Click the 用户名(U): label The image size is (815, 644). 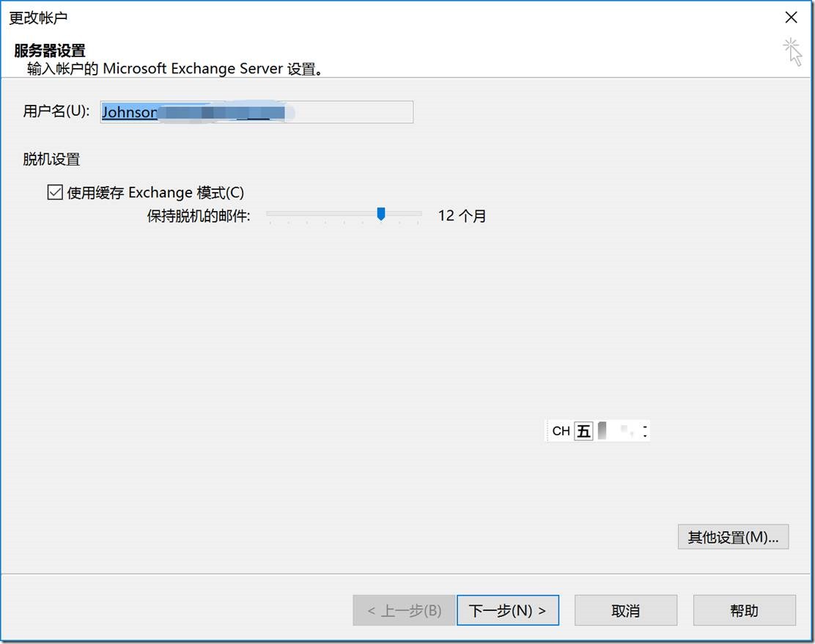56,111
